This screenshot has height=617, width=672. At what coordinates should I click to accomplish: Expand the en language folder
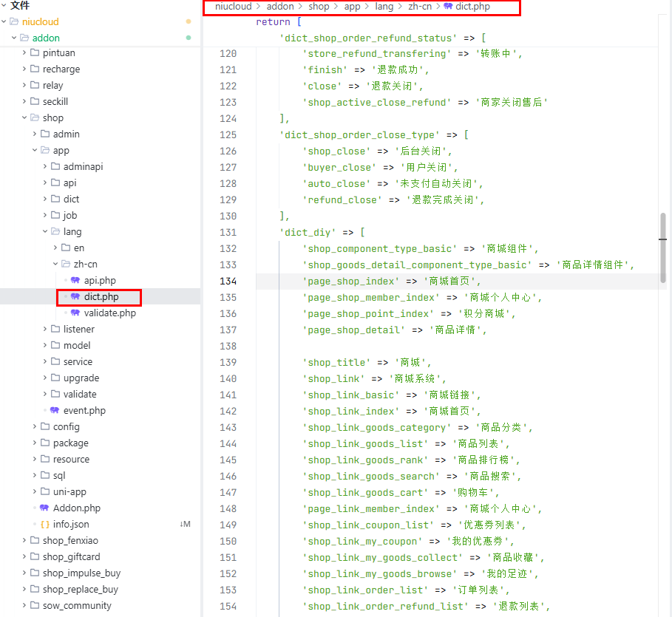[55, 248]
